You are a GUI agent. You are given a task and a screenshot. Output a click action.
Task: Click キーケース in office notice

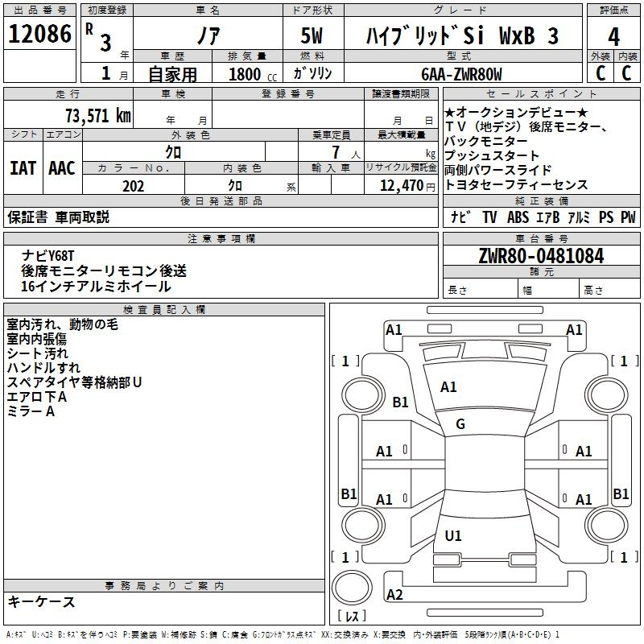pos(42,601)
